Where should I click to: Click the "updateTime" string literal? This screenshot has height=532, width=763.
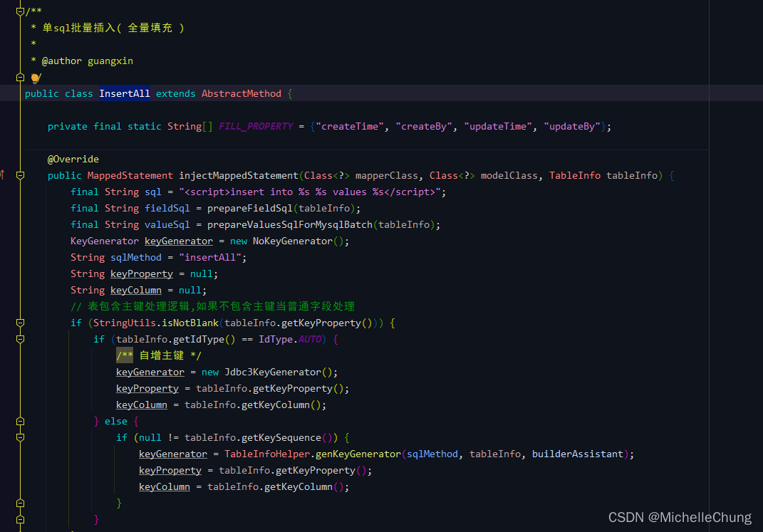point(498,127)
